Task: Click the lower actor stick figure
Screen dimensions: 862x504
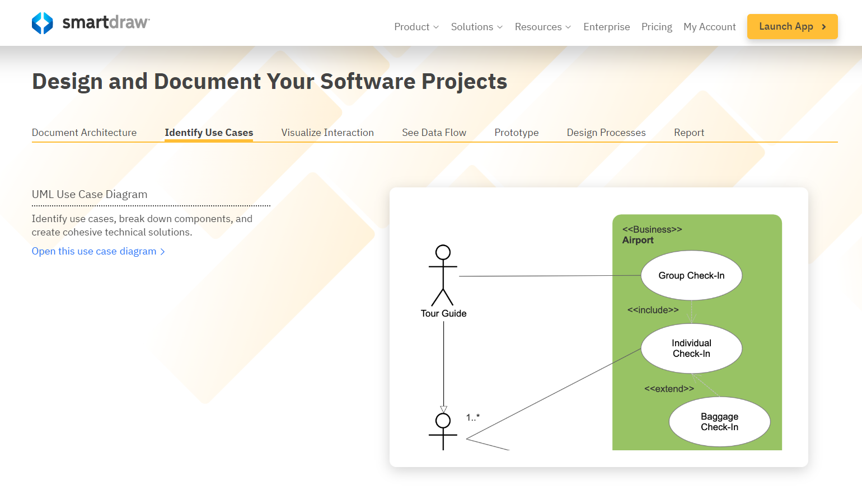Action: 443,431
